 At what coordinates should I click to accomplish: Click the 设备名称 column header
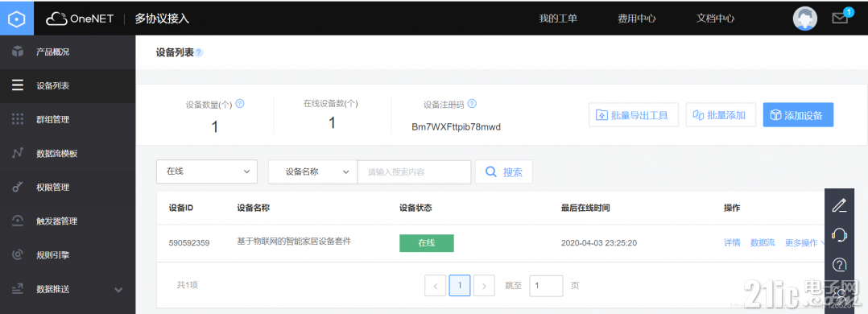pyautogui.click(x=253, y=208)
